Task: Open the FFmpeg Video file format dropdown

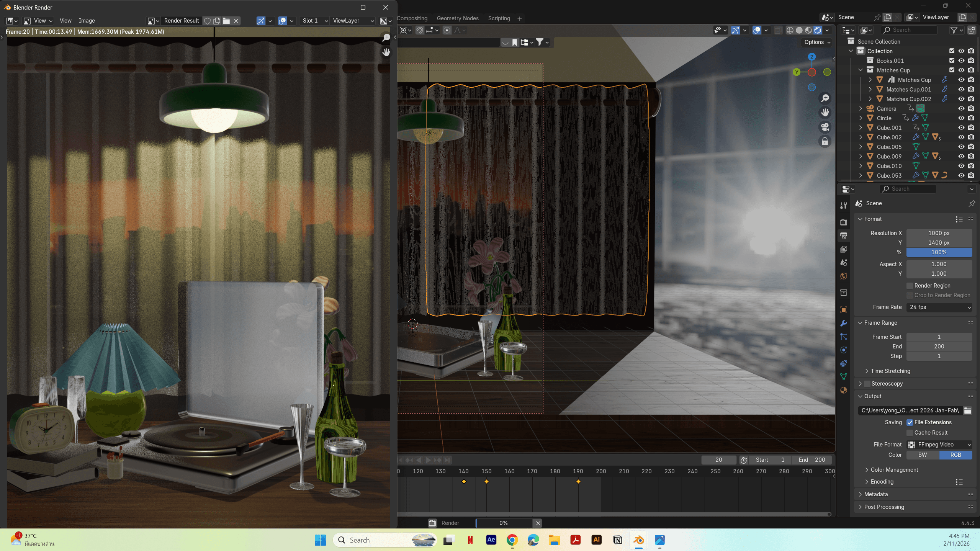Action: click(x=939, y=445)
